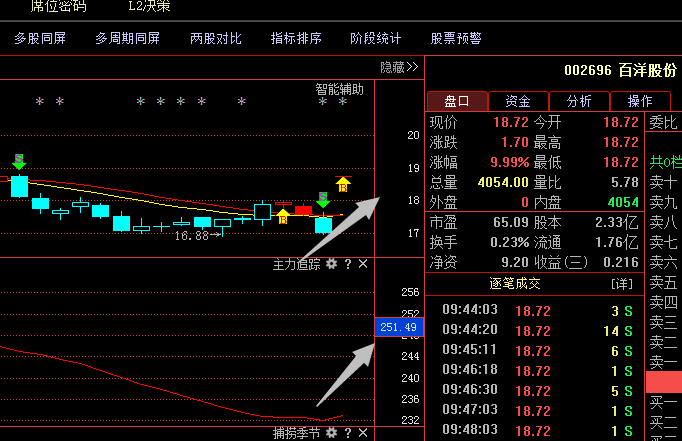Open 多股同屏 multi-stock view
The height and width of the screenshot is (441, 682).
click(x=40, y=38)
